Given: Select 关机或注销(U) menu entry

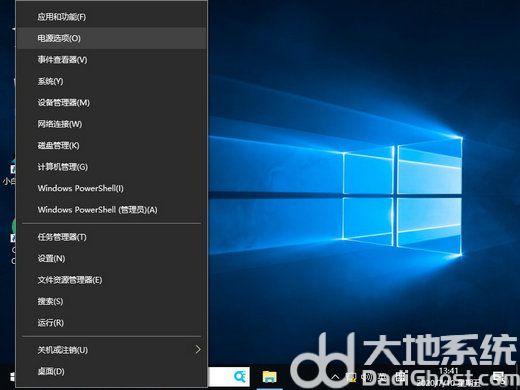Looking at the screenshot, I should click(x=112, y=350).
